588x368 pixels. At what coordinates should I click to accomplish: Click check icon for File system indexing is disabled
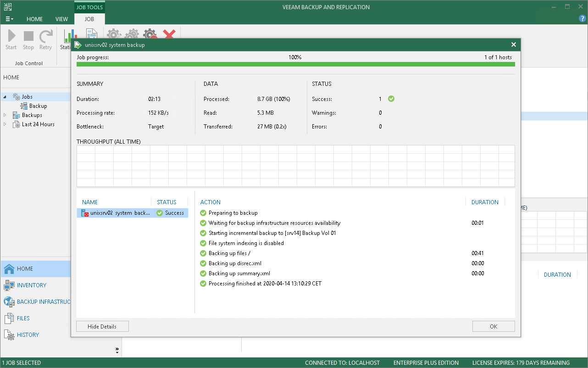204,243
